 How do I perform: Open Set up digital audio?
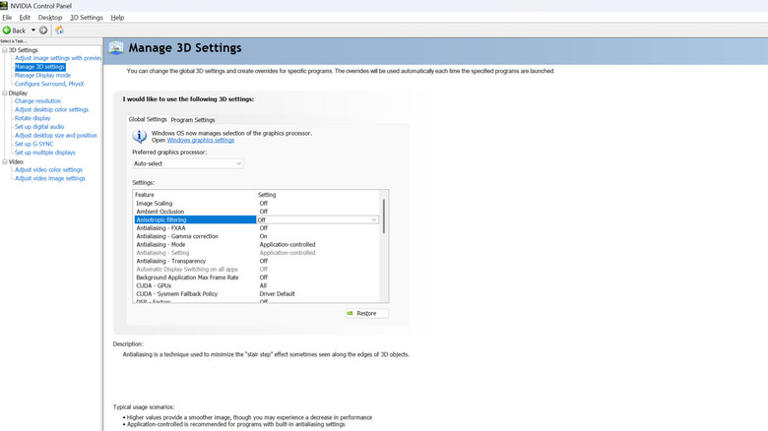39,127
